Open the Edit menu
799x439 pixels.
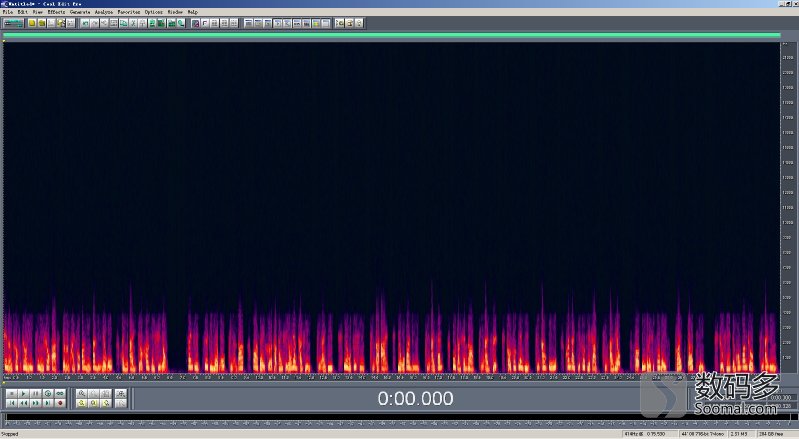[22, 12]
